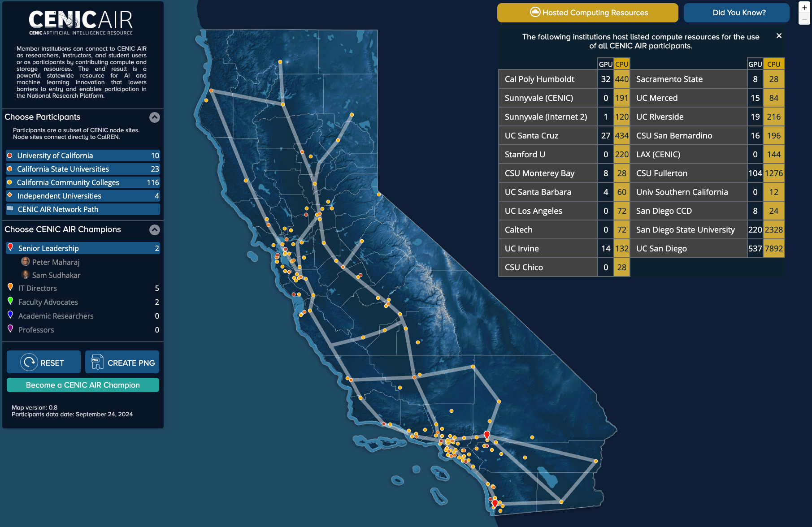Screen dimensions: 812x527
Task: Select the UC Santa Cruz table row
Action: coord(564,135)
